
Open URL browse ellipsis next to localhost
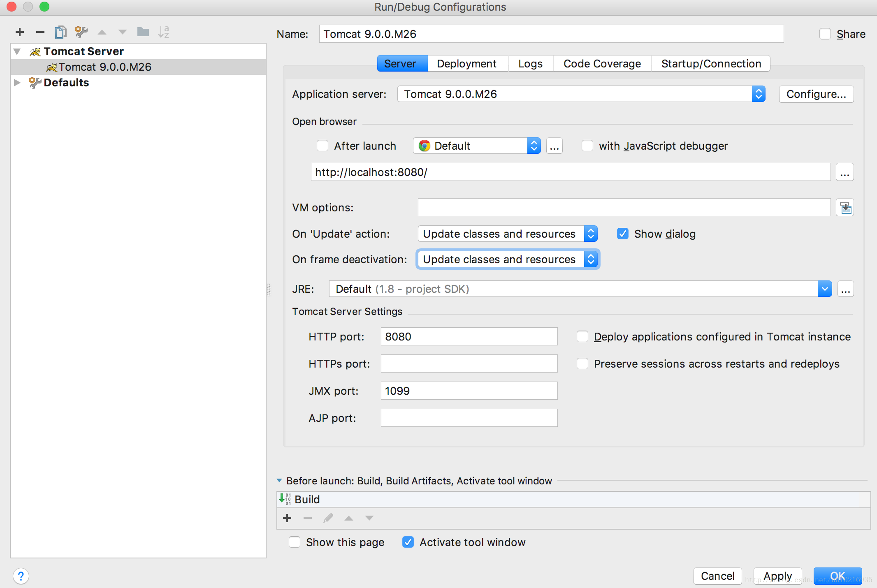click(845, 172)
